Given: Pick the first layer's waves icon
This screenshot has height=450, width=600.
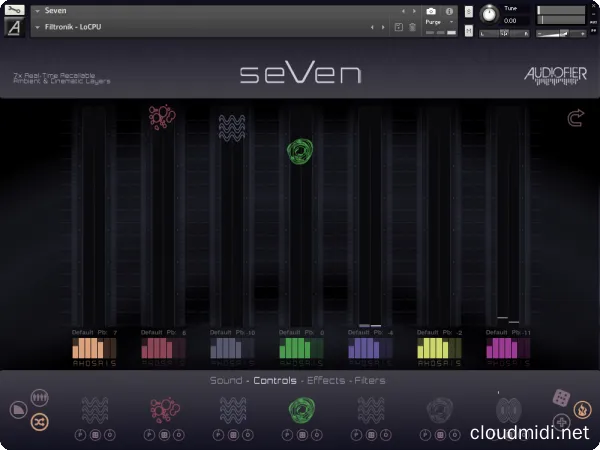Looking at the screenshot, I should [95, 410].
